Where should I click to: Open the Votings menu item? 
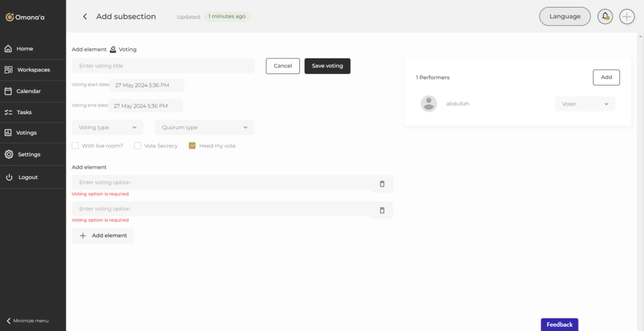(26, 133)
